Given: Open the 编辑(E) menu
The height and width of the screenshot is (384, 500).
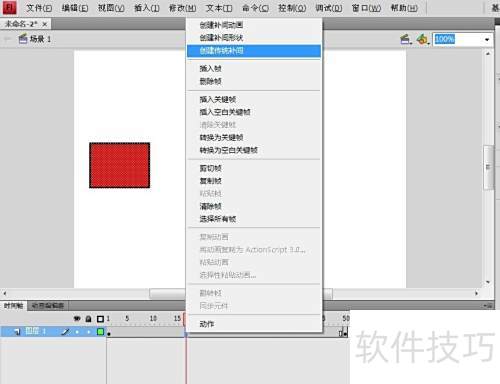Looking at the screenshot, I should point(75,8).
